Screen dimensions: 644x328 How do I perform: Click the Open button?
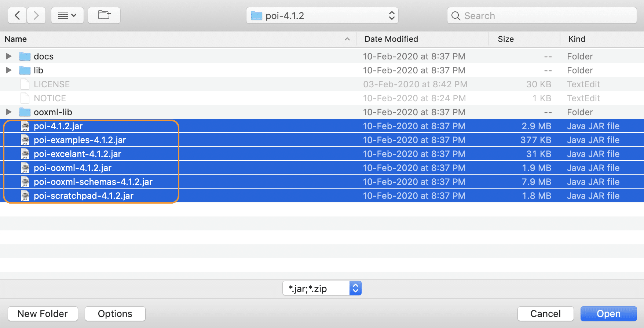[x=609, y=314]
